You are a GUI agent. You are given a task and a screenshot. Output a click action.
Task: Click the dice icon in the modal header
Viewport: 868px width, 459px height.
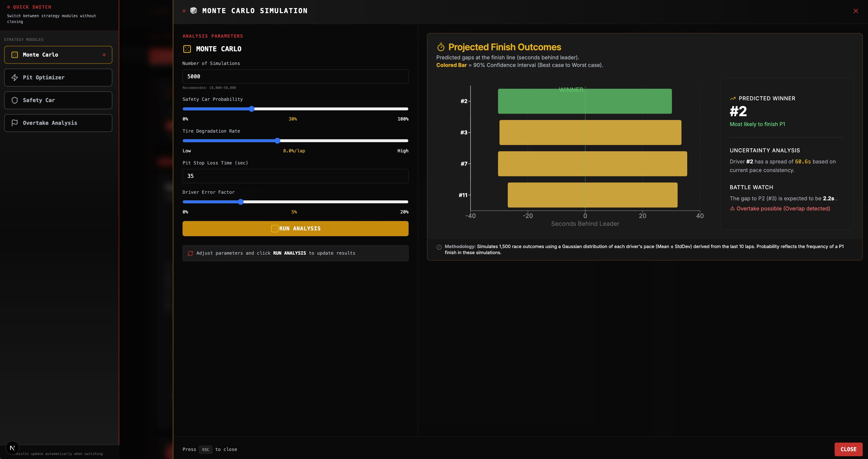(x=193, y=11)
